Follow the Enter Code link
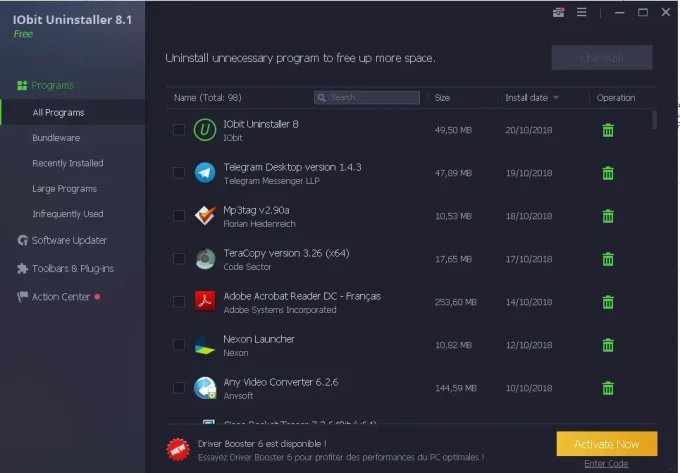The height and width of the screenshot is (473, 680). point(607,465)
